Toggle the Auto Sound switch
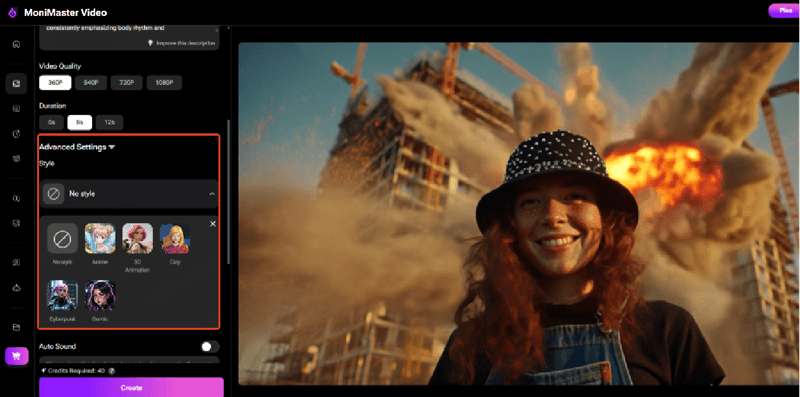Viewport: 800px width, 397px height. click(210, 347)
